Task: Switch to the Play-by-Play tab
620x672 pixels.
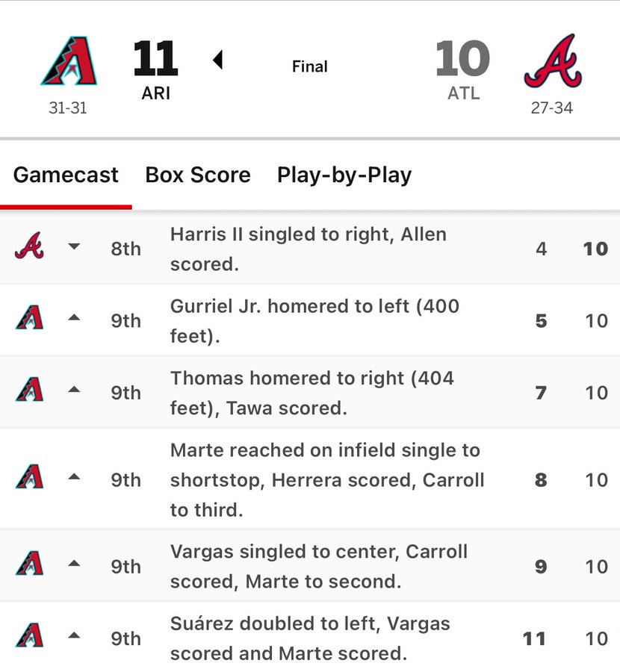Action: 344,175
